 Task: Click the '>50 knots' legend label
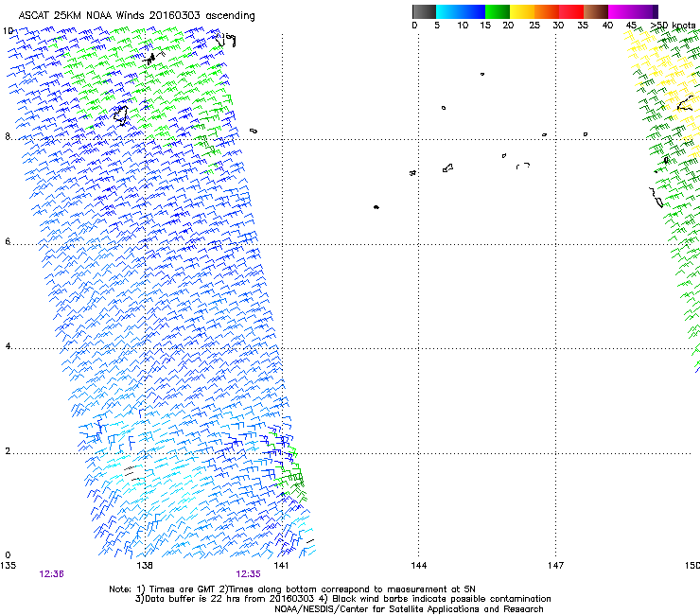[x=673, y=26]
